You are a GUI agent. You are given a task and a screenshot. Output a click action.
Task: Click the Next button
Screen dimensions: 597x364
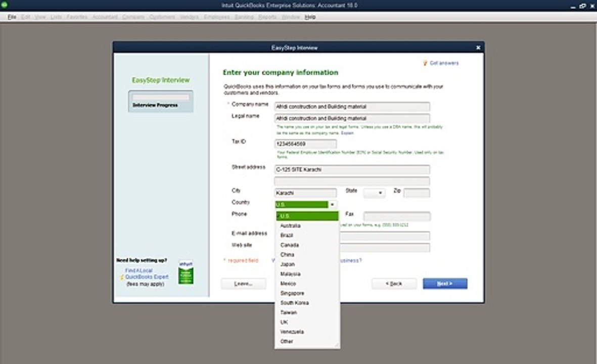(x=445, y=284)
